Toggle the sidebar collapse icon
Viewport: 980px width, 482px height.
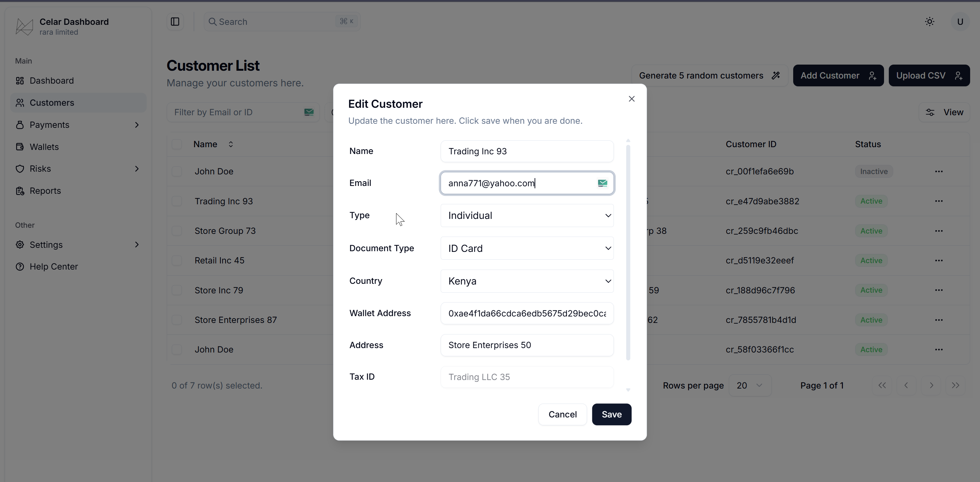click(x=175, y=22)
